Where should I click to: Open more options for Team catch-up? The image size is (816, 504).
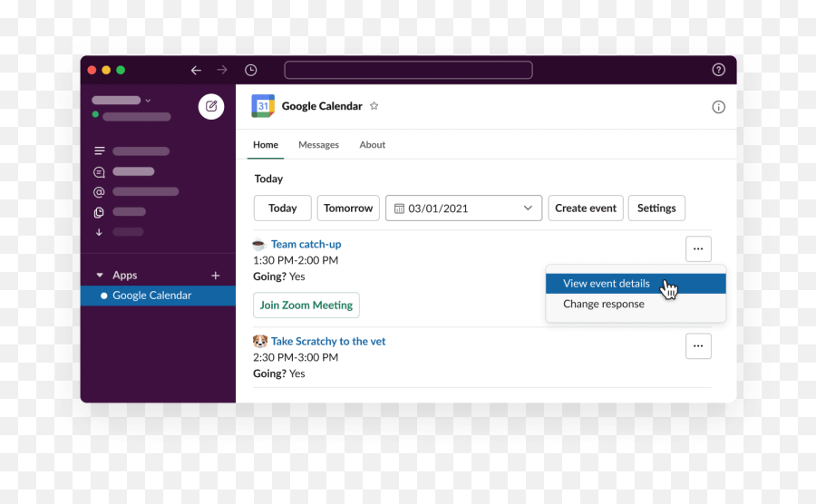pyautogui.click(x=698, y=249)
